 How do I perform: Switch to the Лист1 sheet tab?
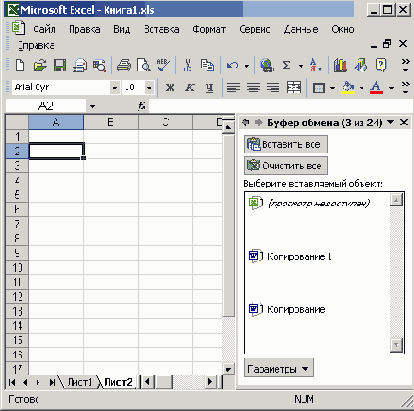pos(79,382)
